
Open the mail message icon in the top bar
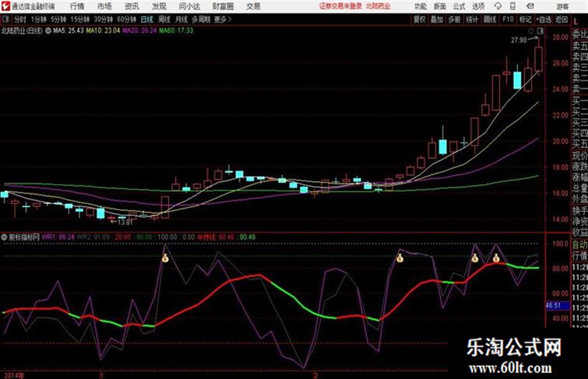tap(530, 6)
